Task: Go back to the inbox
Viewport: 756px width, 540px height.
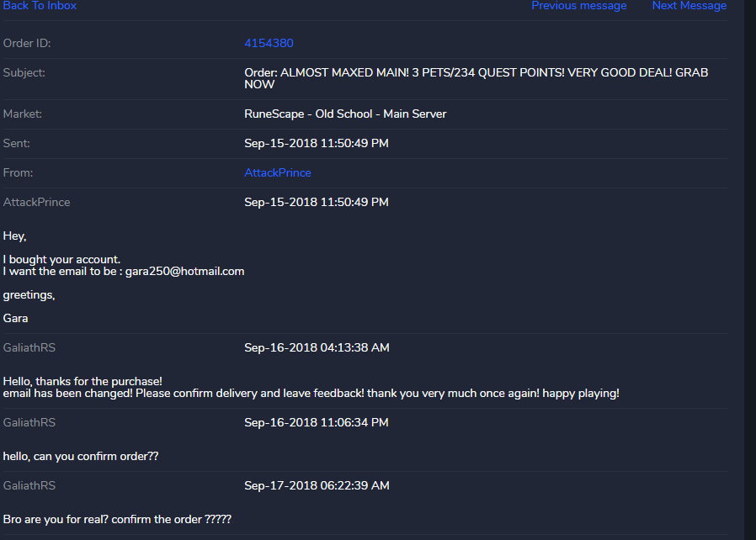Action: coord(40,6)
